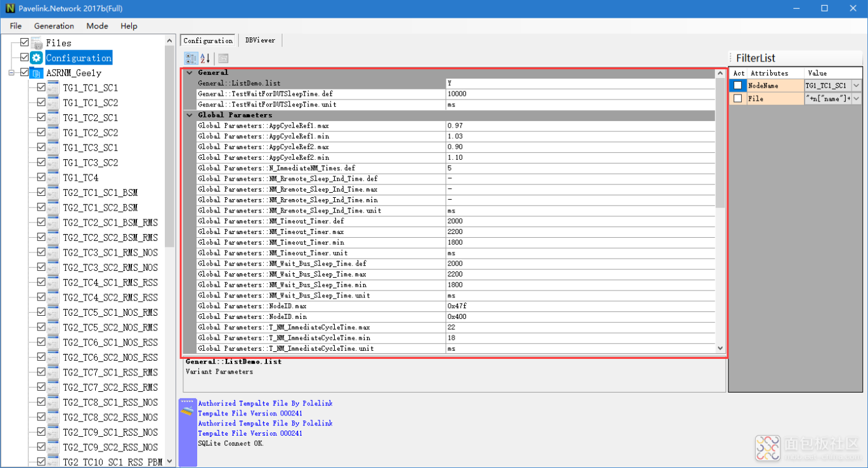The width and height of the screenshot is (868, 468).
Task: Click the property grid scroll down arrow
Action: tap(720, 348)
